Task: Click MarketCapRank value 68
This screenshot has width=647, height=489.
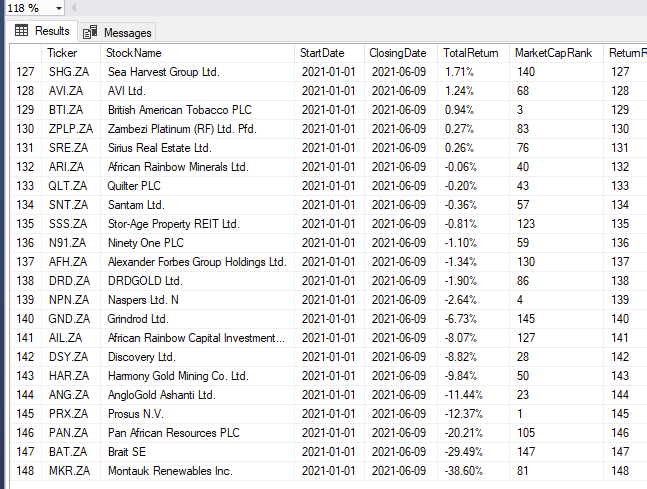Action: click(x=556, y=91)
